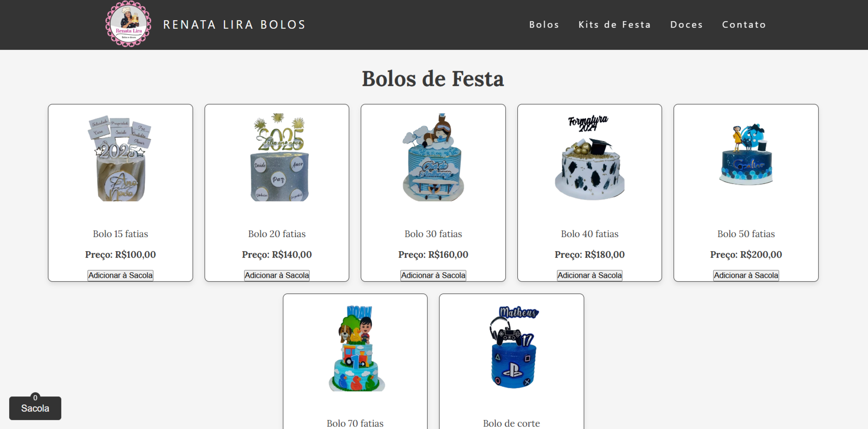
Task: Click the dark blue Coraline cake image
Action: (746, 154)
